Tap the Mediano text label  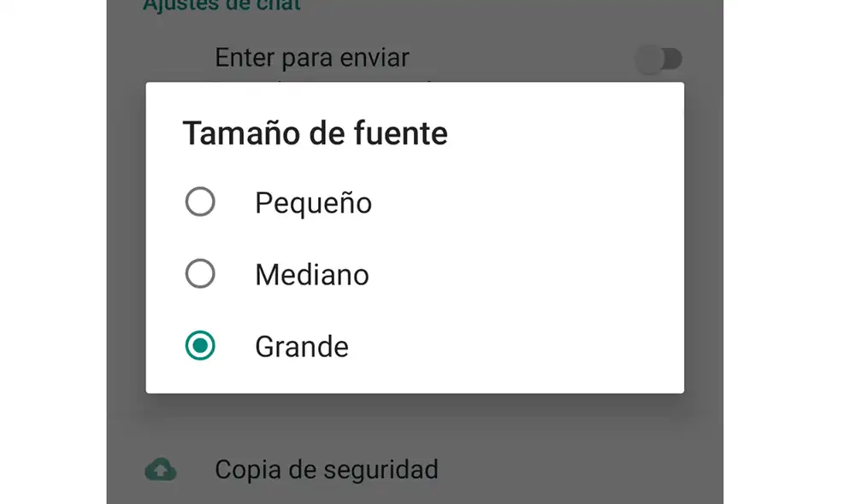click(x=311, y=274)
